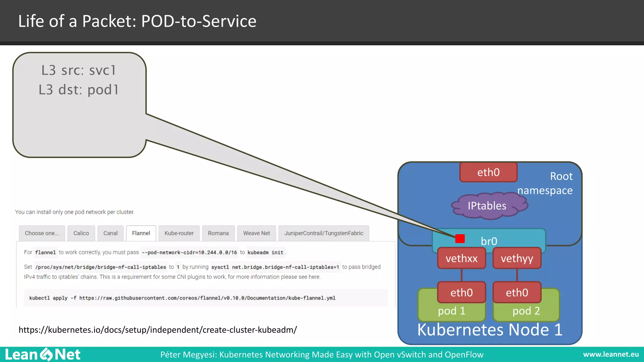Click the IPtables cloud shape

click(x=489, y=206)
